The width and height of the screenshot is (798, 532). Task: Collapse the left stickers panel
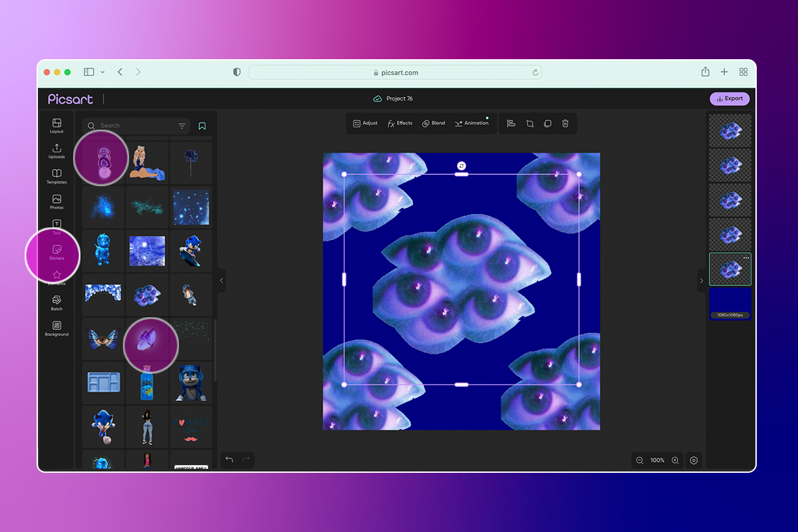pos(221,281)
